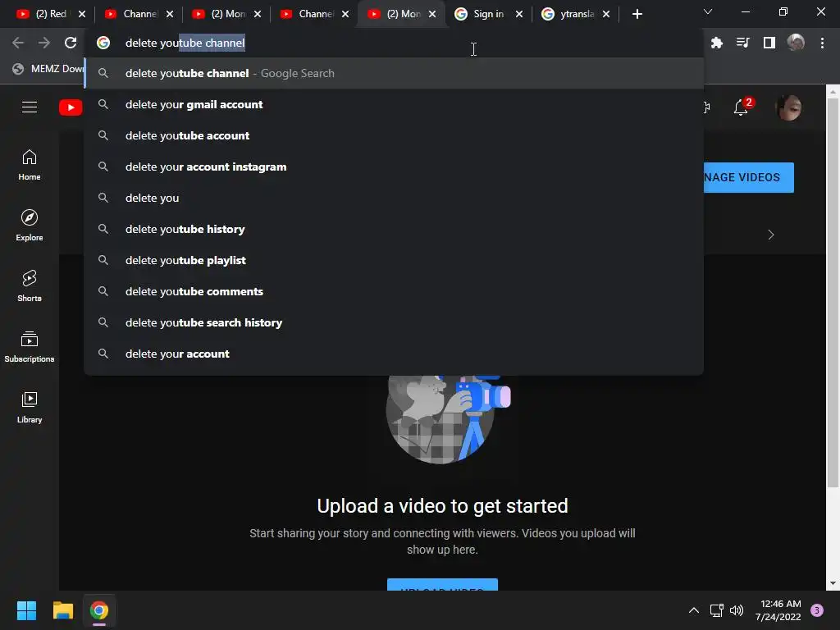
Task: Open clock and date in taskbar
Action: click(780, 610)
